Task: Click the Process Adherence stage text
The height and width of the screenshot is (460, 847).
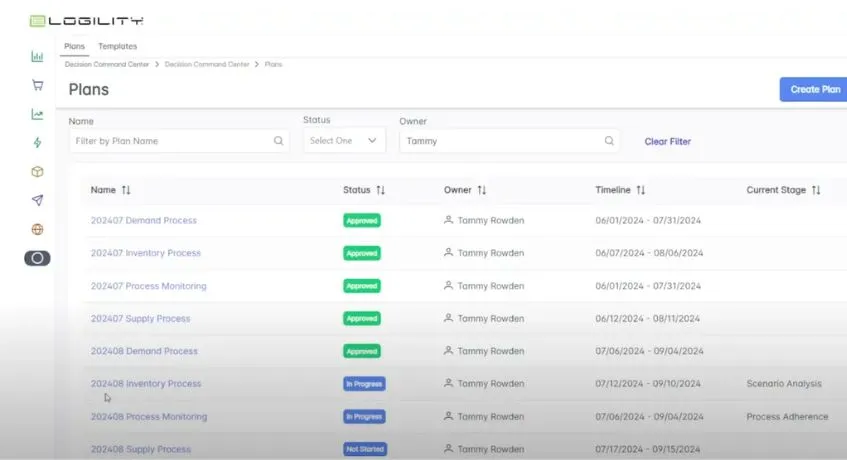Action: 787,416
